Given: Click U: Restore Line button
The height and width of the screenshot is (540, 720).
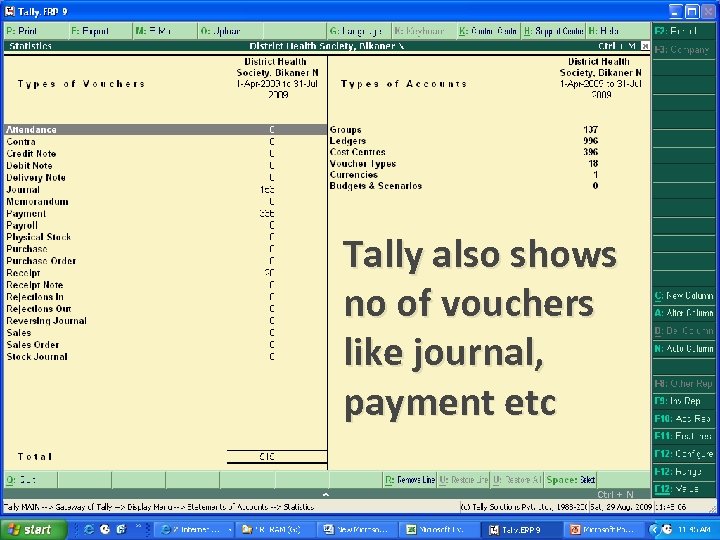Looking at the screenshot, I should click(463, 480).
